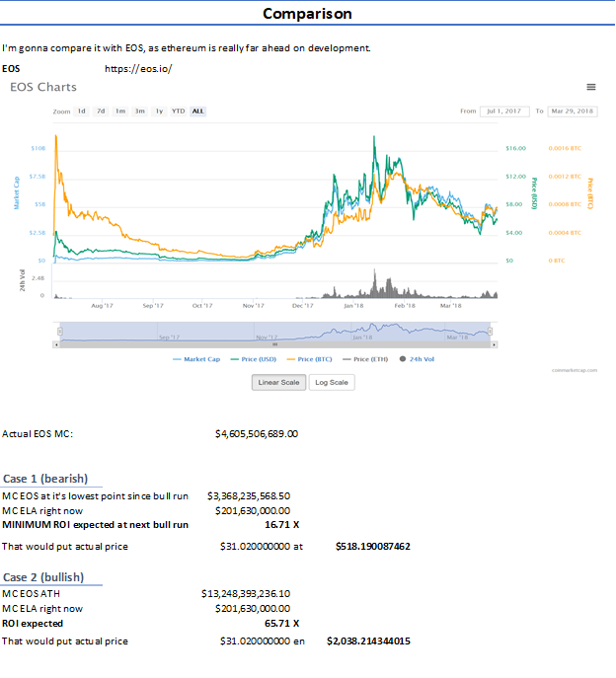Open the https://eos.io/ link
616x678 pixels.
[x=138, y=69]
